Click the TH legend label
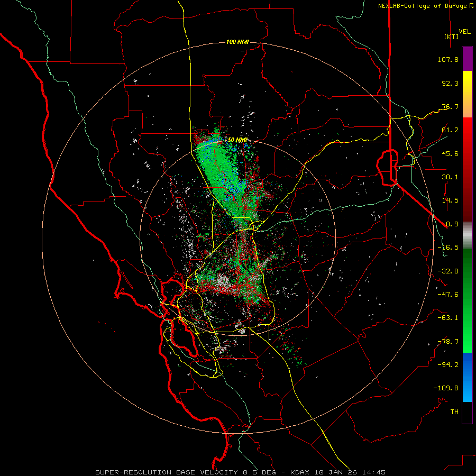476x476 pixels. pos(454,412)
